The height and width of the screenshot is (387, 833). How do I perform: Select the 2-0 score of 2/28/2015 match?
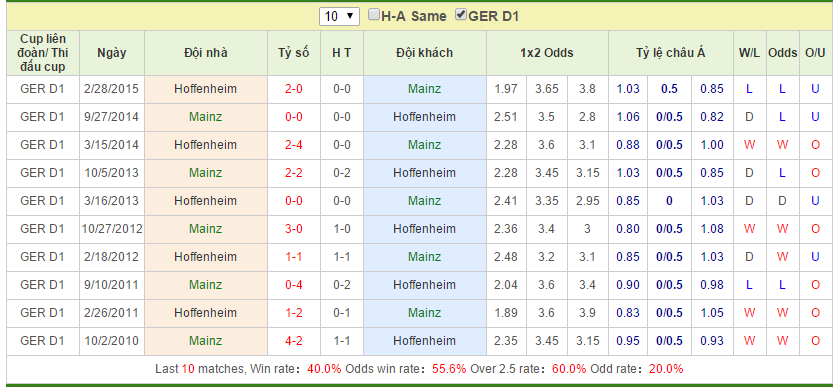coord(294,89)
